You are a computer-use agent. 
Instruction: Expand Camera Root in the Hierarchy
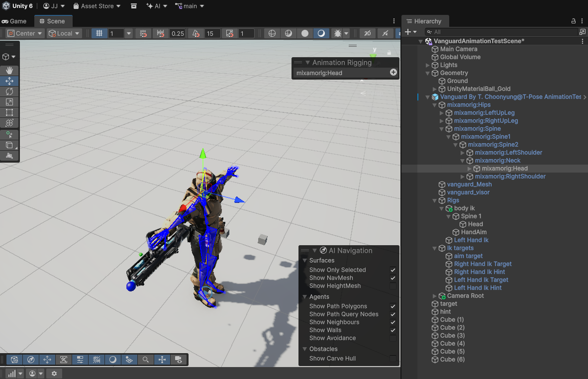point(435,296)
